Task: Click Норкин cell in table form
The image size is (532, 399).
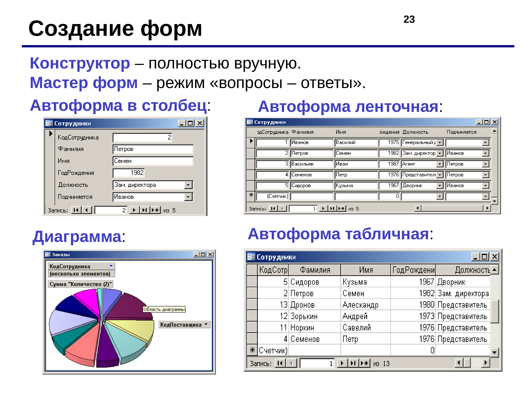Action: [x=315, y=327]
